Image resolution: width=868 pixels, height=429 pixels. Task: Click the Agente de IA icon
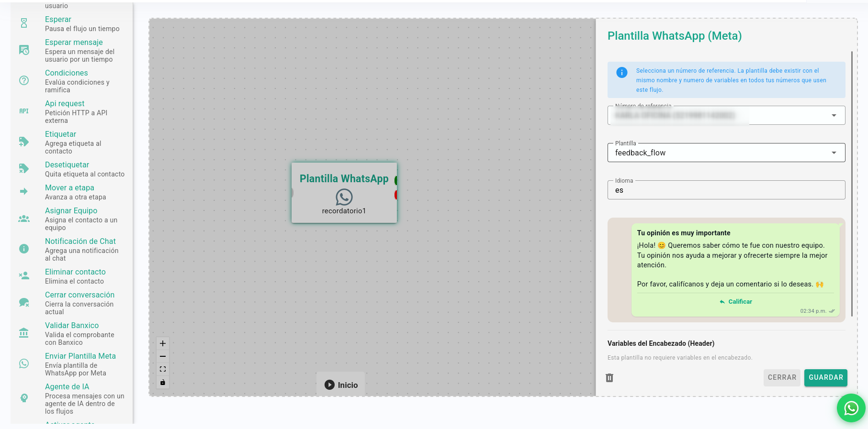point(24,398)
